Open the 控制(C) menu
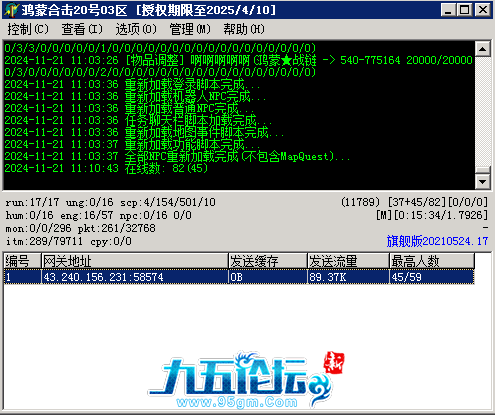This screenshot has width=495, height=415. coord(28,29)
